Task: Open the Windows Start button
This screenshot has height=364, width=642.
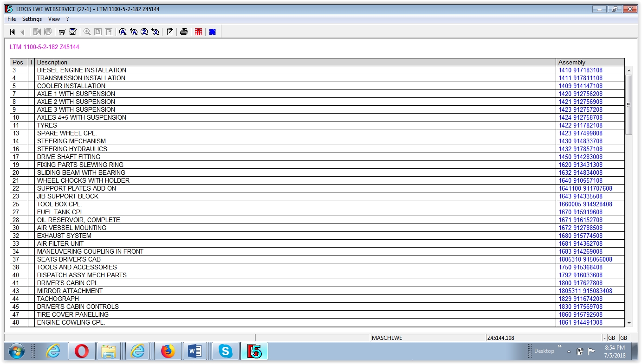Action: [16, 351]
